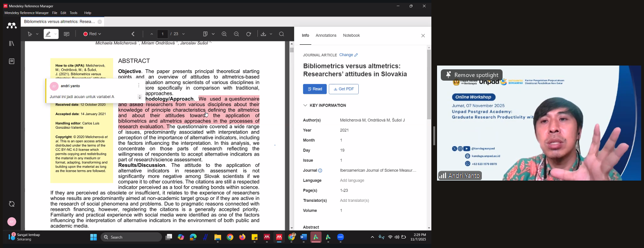Expand the download options arrow
The height and width of the screenshot is (248, 644).
point(271,34)
